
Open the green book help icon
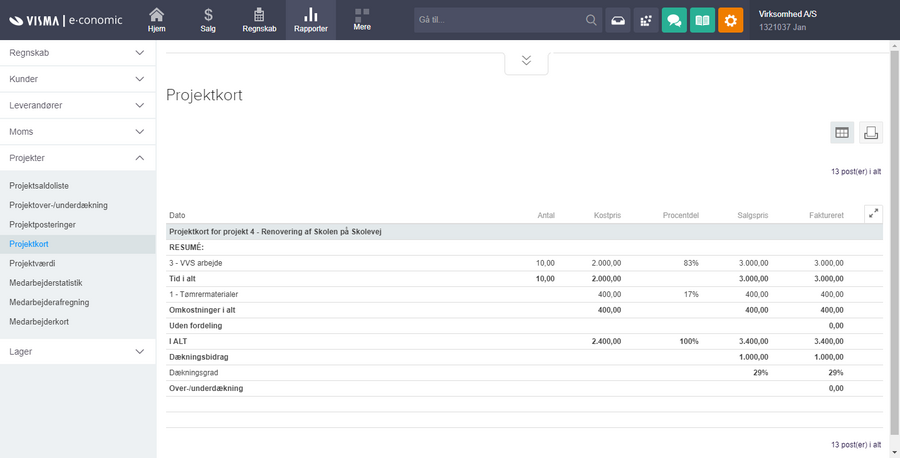click(702, 20)
